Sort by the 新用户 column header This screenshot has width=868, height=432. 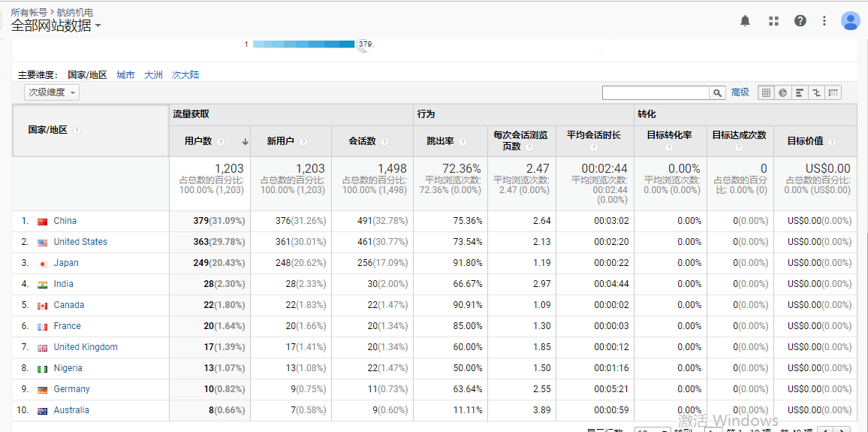pyautogui.click(x=280, y=142)
